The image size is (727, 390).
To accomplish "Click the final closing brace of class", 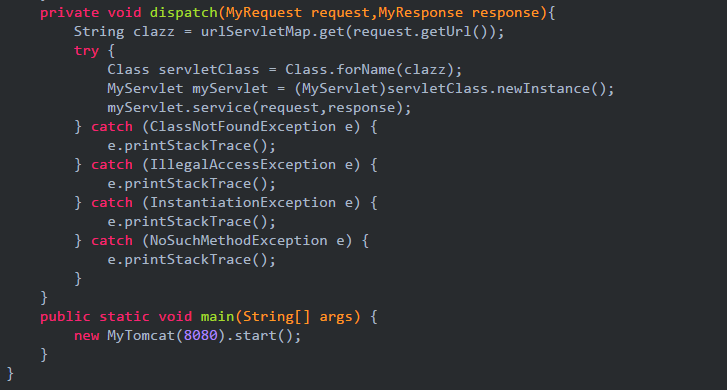I will pos(10,374).
